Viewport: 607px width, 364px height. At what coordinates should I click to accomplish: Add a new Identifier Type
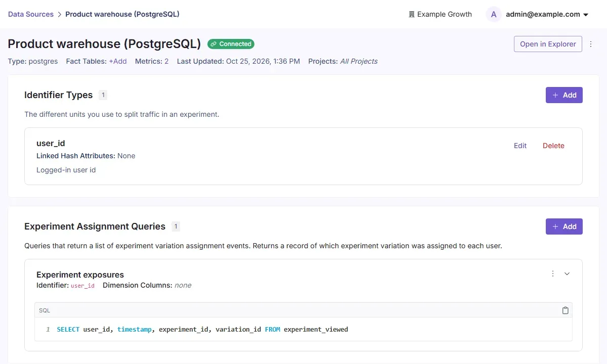tap(564, 95)
